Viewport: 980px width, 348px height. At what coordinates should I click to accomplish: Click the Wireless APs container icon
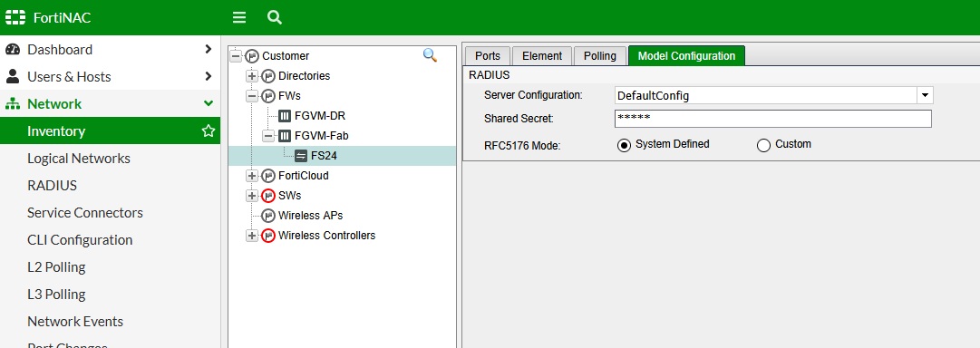point(268,216)
